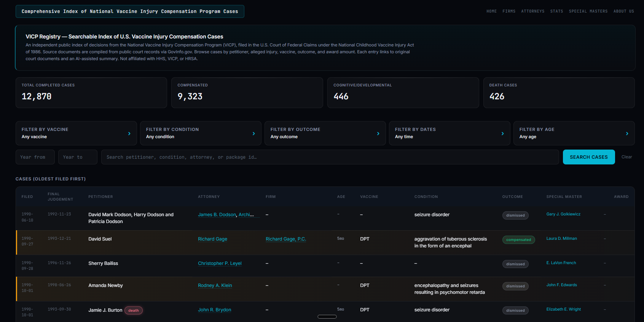Viewport: 644px width, 322px height.
Task: Click the Final Judgement column header
Action: pyautogui.click(x=60, y=197)
